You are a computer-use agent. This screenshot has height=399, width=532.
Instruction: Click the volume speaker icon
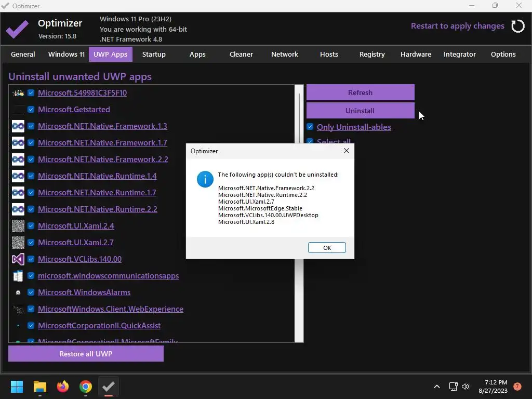[x=465, y=387]
